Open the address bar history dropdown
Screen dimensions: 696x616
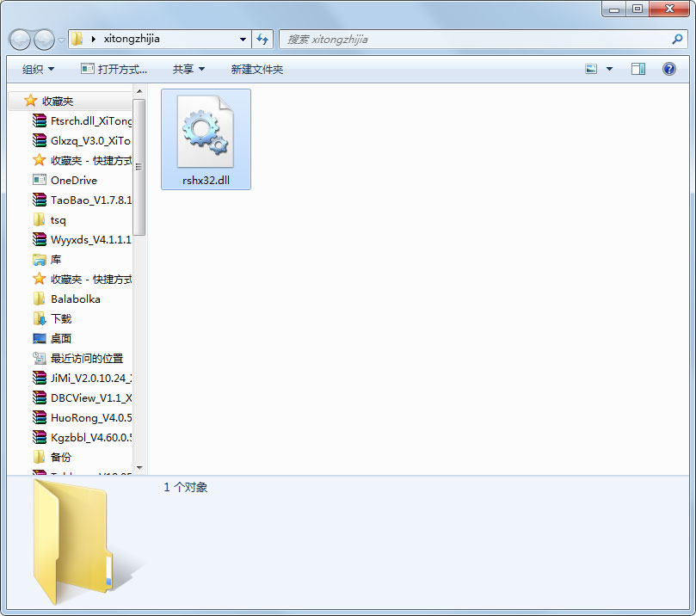point(243,39)
